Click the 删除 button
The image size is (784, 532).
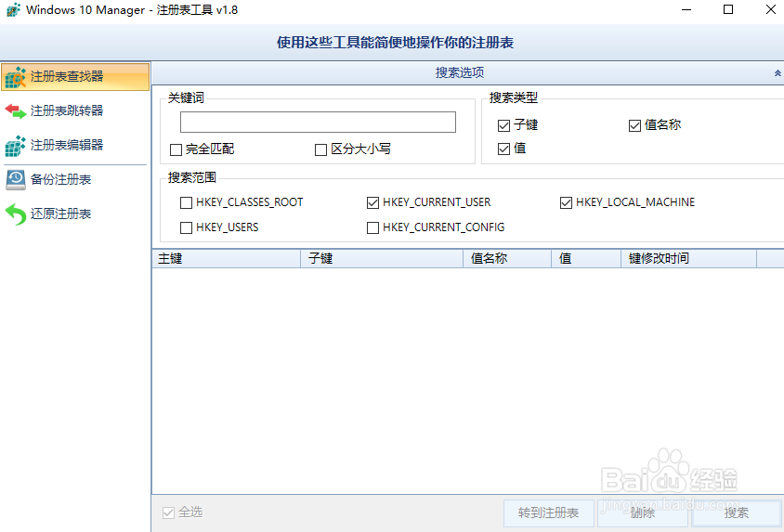[643, 513]
